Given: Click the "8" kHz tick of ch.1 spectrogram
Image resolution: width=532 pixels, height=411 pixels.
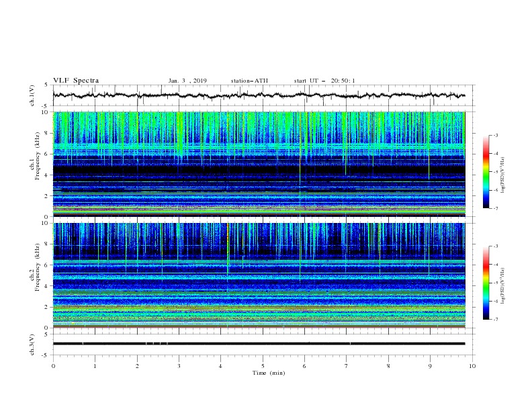Looking at the screenshot, I should point(46,133).
